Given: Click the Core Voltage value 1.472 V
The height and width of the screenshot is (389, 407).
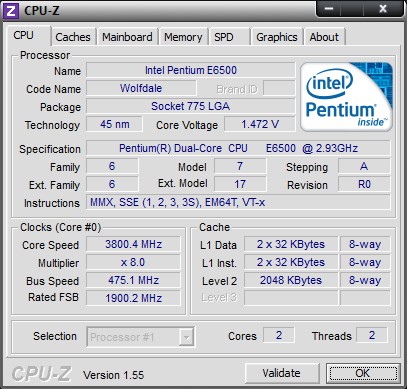Looking at the screenshot, I should coord(260,124).
